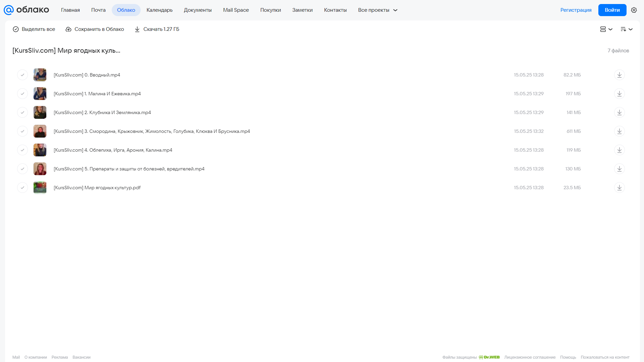This screenshot has width=644, height=362.
Task: Open the Регистрация link
Action: (x=576, y=10)
